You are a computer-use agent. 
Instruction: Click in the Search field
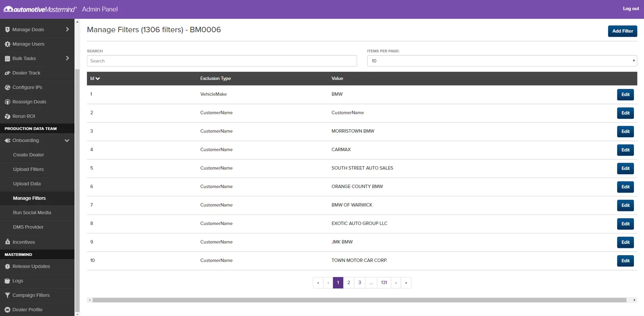tap(222, 61)
